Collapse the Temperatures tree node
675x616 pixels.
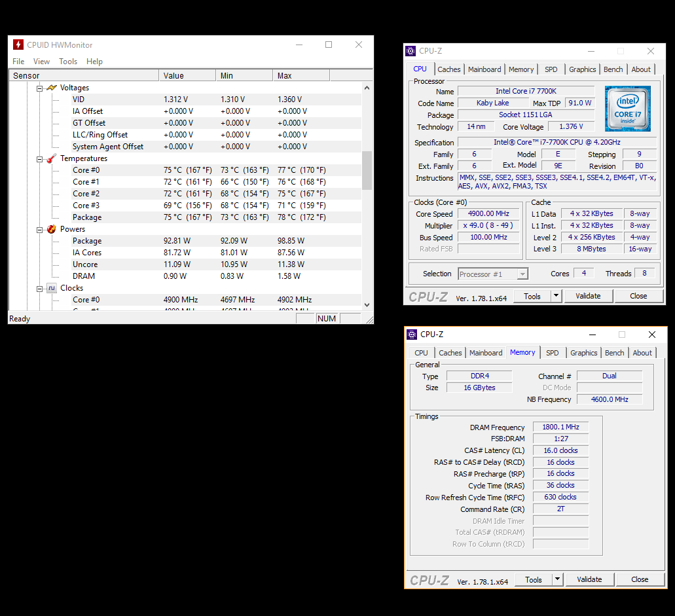39,159
